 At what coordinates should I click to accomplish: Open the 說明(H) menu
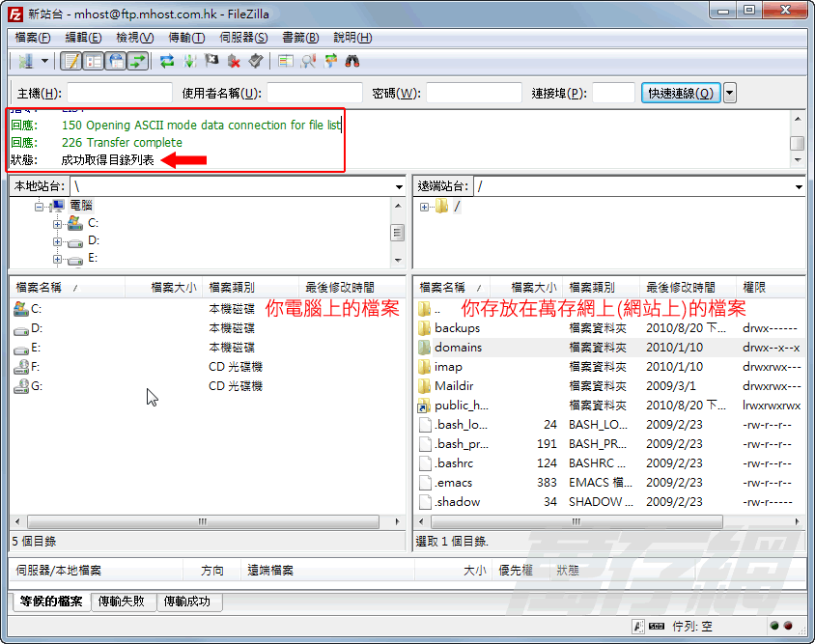(x=352, y=38)
